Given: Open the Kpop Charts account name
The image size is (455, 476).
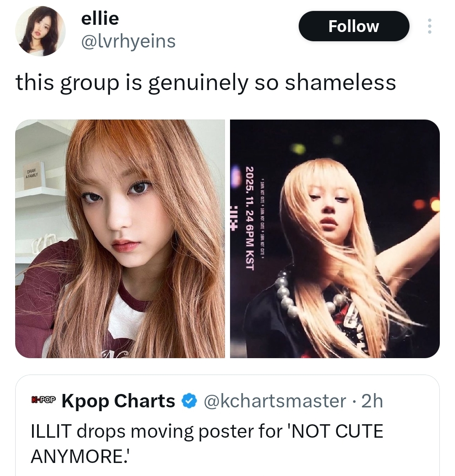Looking at the screenshot, I should click(118, 401).
